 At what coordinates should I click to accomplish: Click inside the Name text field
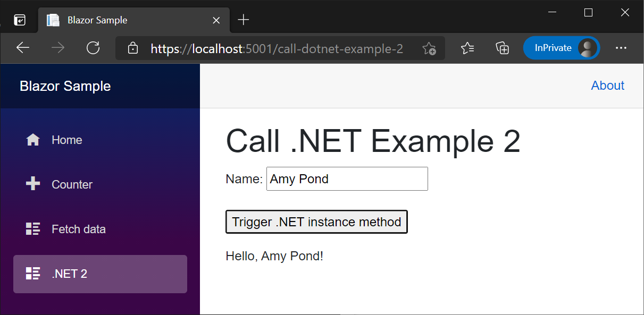tap(346, 178)
